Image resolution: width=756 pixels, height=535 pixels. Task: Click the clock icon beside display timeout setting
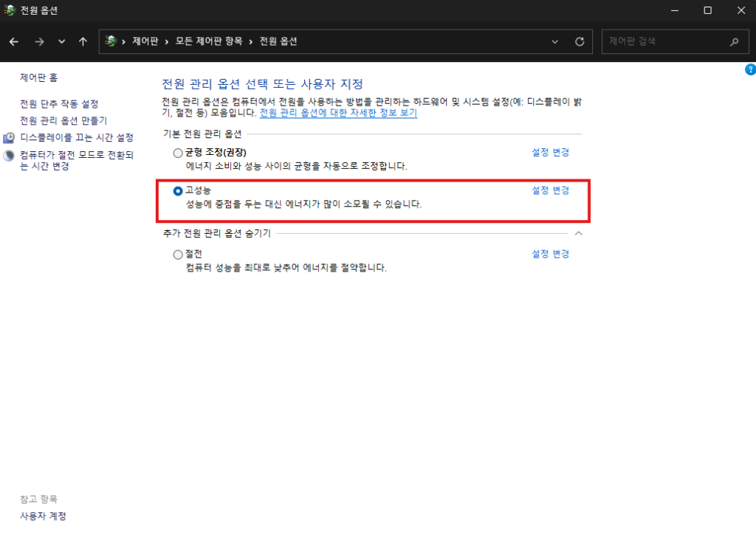point(9,137)
